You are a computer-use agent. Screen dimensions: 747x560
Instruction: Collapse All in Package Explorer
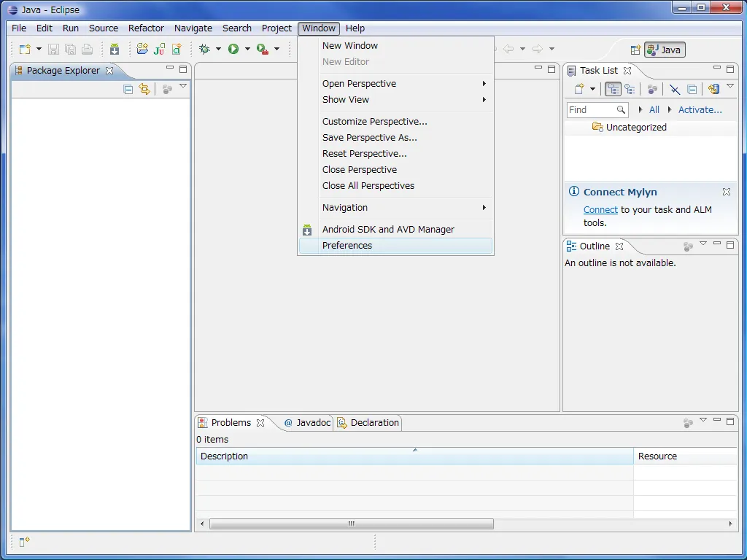pos(128,89)
